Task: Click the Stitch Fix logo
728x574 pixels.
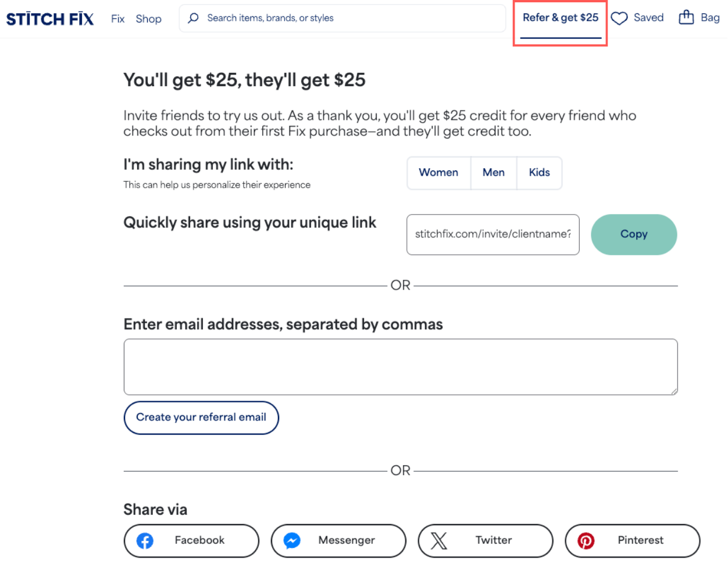Action: click(50, 19)
